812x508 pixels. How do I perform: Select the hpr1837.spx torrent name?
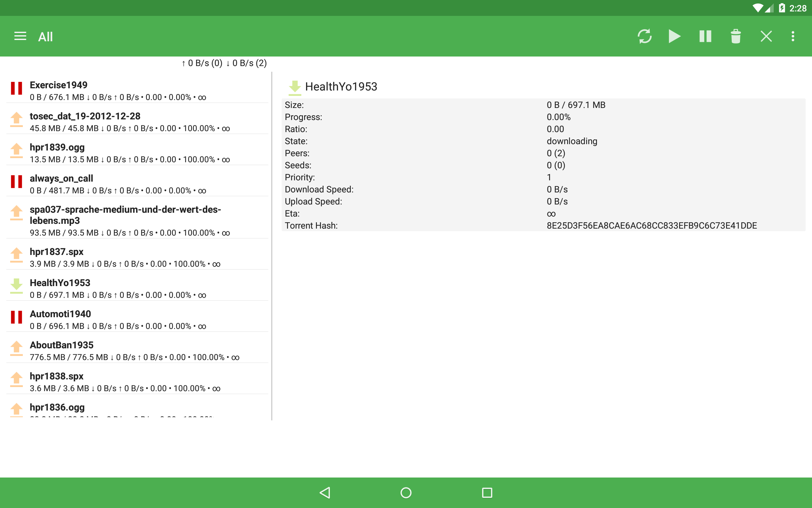[56, 252]
